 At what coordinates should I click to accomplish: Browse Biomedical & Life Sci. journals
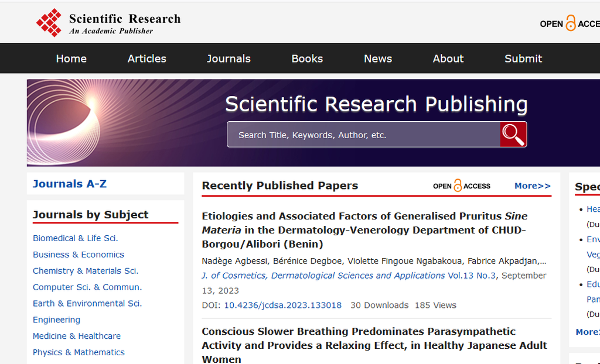[x=76, y=238]
